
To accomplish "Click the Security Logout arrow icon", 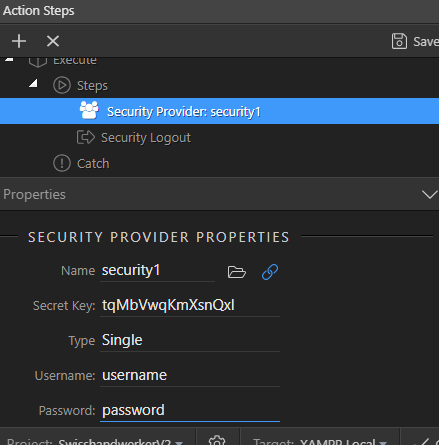I will click(86, 137).
